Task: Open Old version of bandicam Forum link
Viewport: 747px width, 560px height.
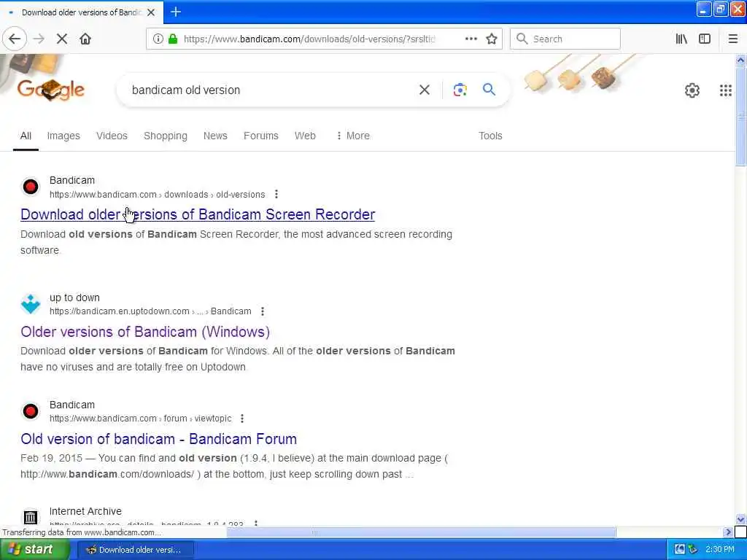Action: tap(158, 439)
